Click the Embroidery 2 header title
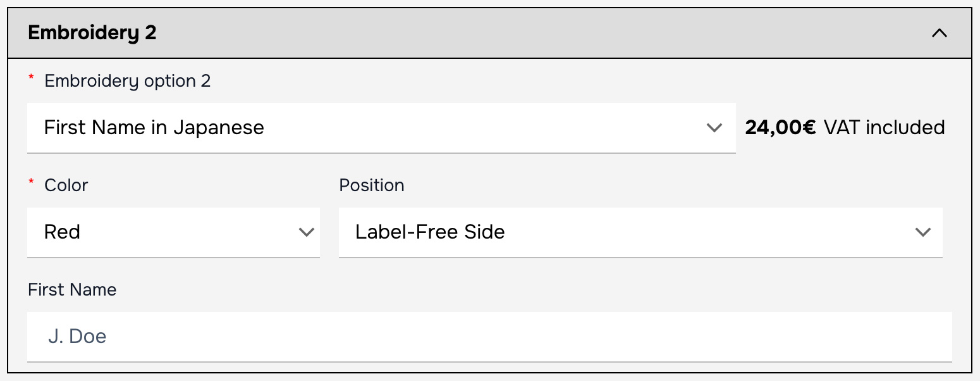Screen dimensions: 980x381 tap(92, 33)
